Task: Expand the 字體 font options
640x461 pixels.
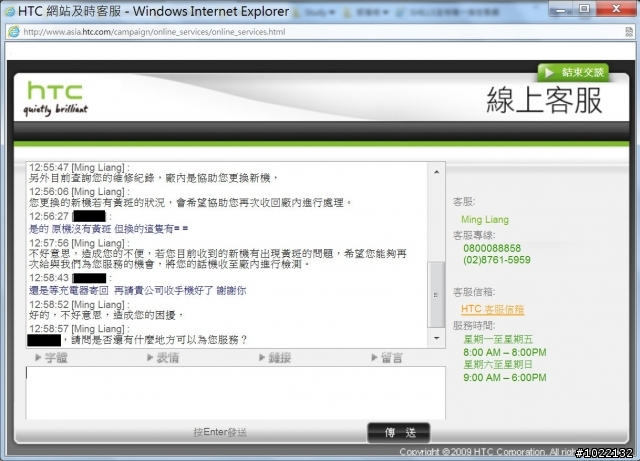Action: 51,358
